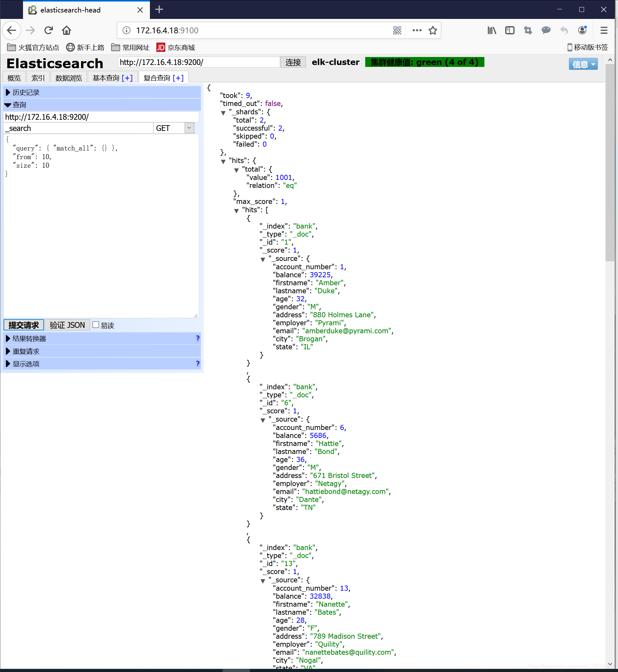
Task: Toggle the 易读 pretty checkbox
Action: 96,325
